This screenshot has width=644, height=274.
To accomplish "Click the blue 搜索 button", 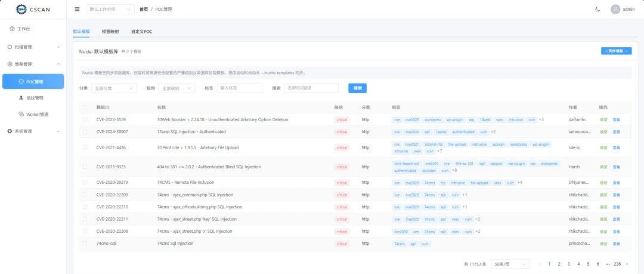I will [357, 88].
